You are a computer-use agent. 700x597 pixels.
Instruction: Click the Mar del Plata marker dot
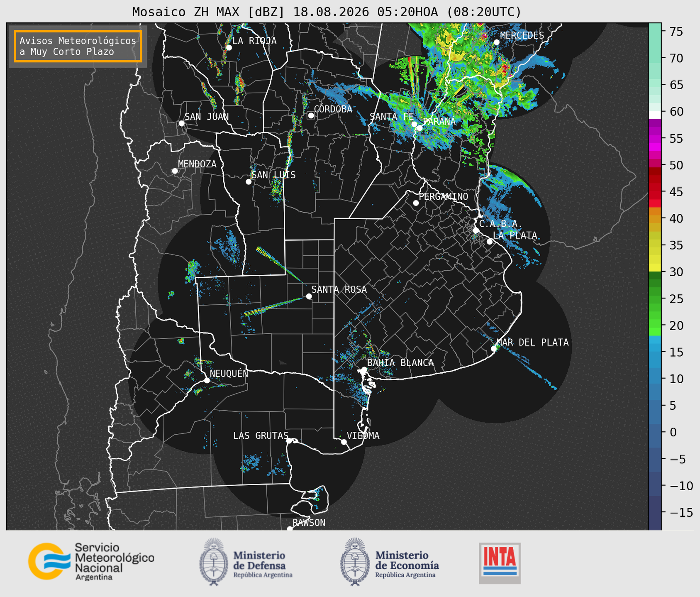(x=494, y=349)
